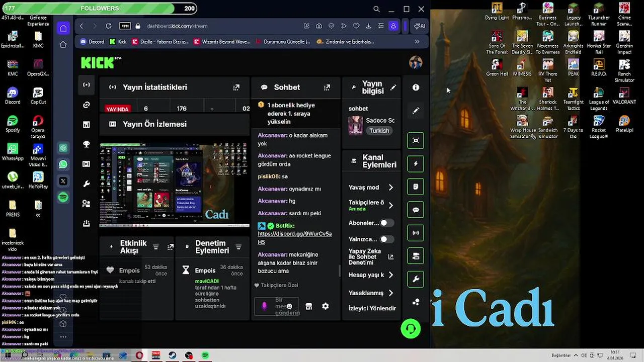Show more bookmarks with double chevron
This screenshot has height=362, width=644.
coord(417,42)
